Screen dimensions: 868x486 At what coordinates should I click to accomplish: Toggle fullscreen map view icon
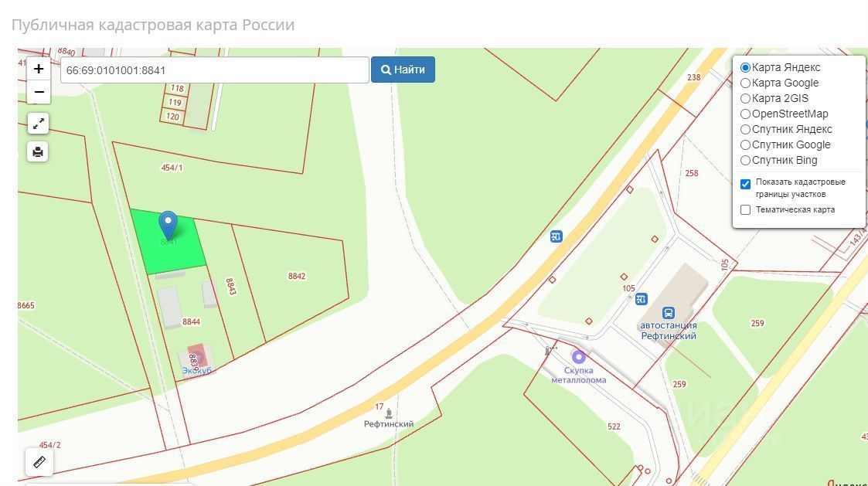pos(38,124)
